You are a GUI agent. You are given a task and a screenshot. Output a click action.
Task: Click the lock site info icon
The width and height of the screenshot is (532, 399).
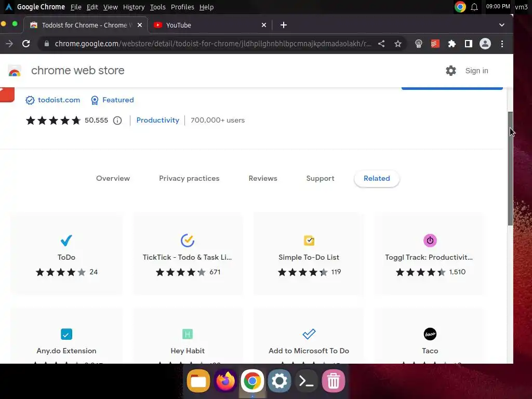click(47, 44)
